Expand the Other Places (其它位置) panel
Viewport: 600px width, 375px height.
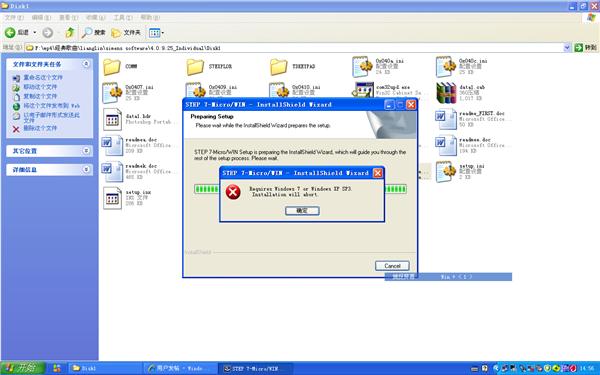coord(86,151)
